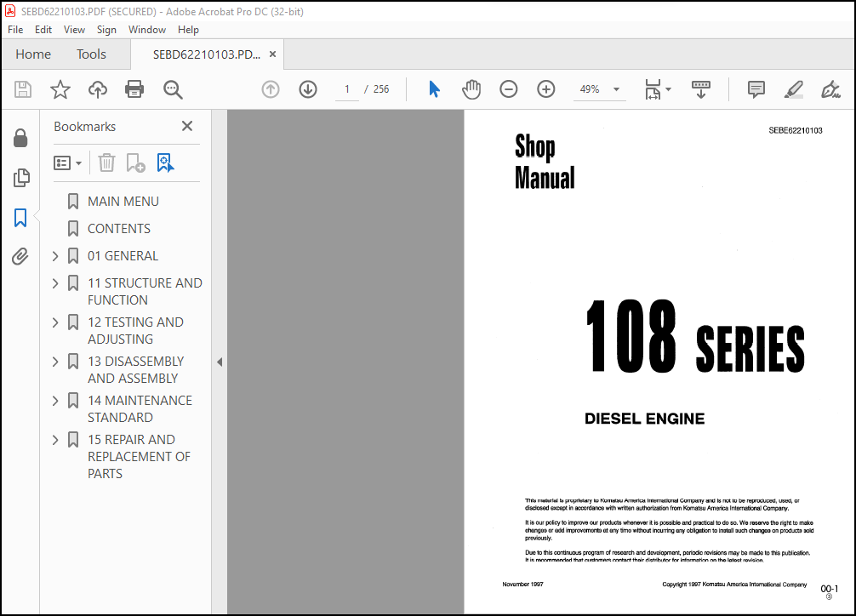Click the current page number field
Screen dimensions: 856x616
click(x=346, y=89)
